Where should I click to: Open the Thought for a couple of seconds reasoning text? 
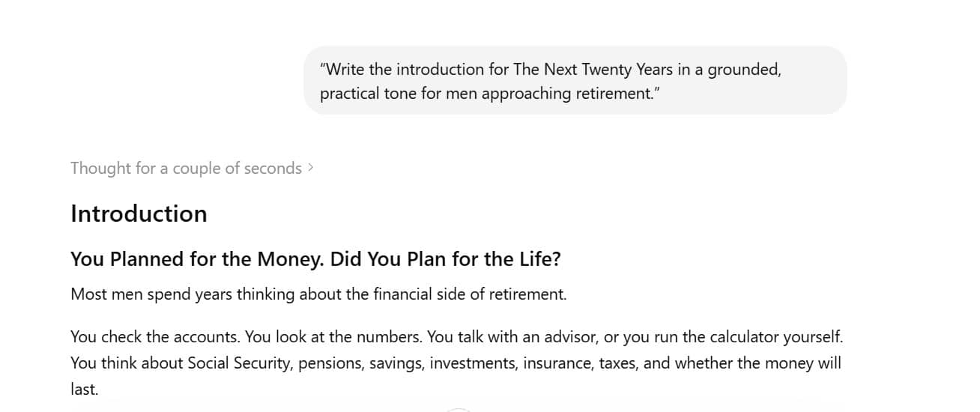(186, 169)
